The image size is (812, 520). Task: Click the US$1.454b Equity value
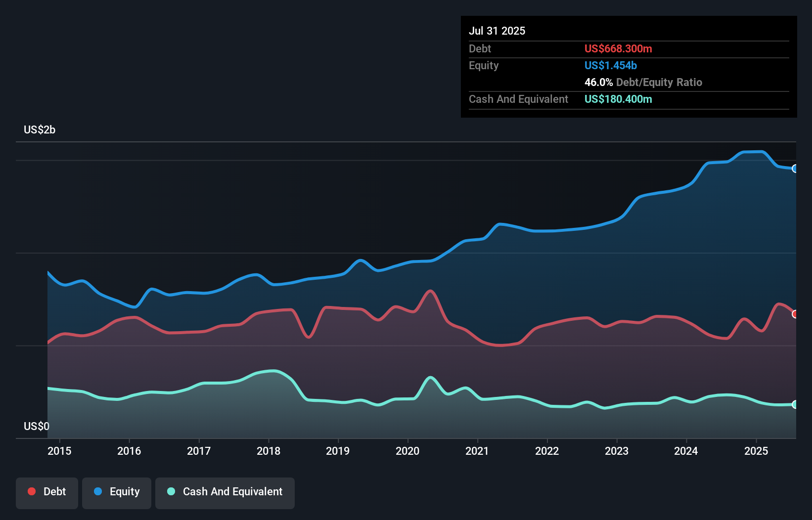coord(611,65)
